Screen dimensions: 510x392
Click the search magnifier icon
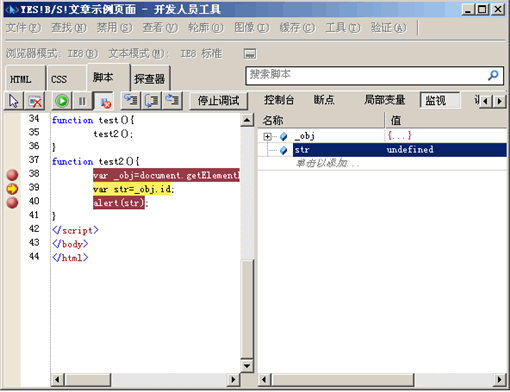pos(493,75)
